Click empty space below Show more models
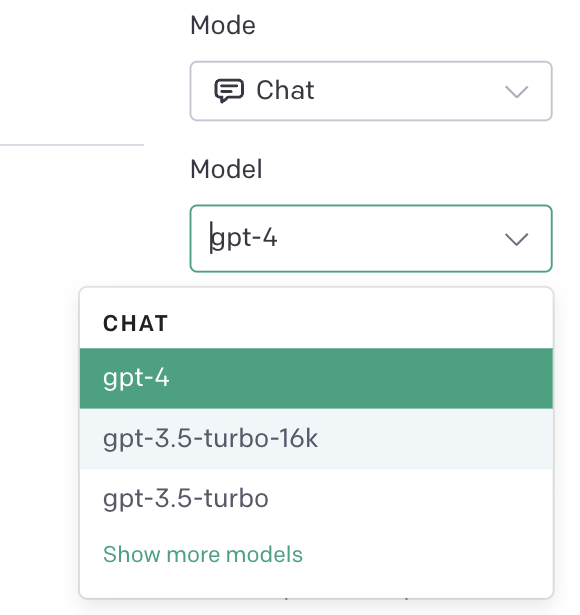Image resolution: width=580 pixels, height=615 pixels. (x=316, y=582)
